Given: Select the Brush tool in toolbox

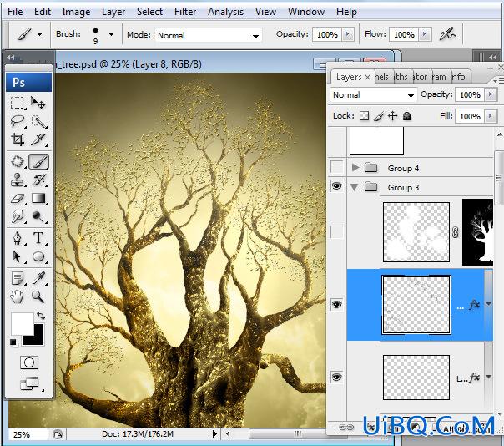Looking at the screenshot, I should click(x=38, y=161).
